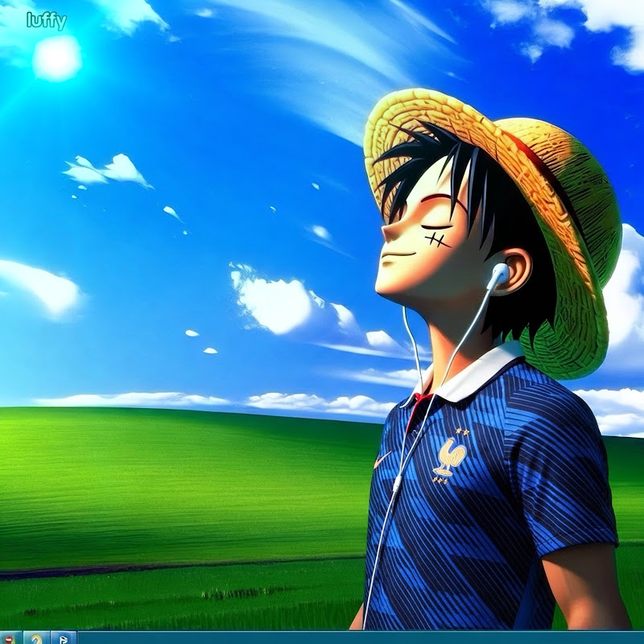Click the white earbud in the ear
644x644 pixels.
click(x=499, y=274)
